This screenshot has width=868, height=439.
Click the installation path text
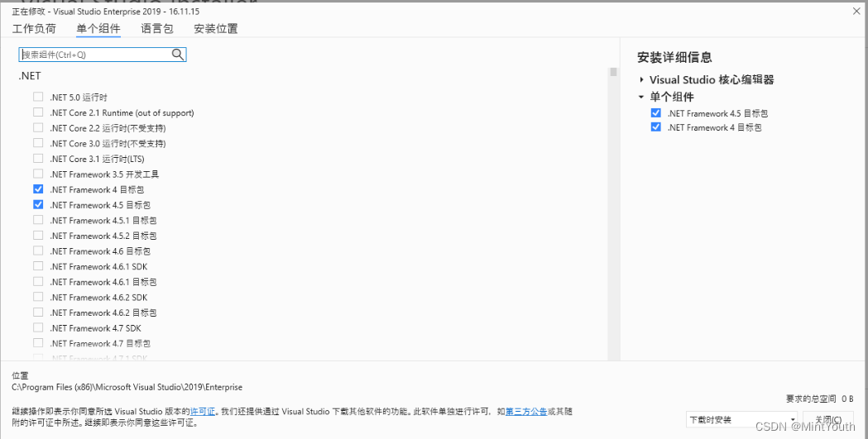tap(127, 387)
